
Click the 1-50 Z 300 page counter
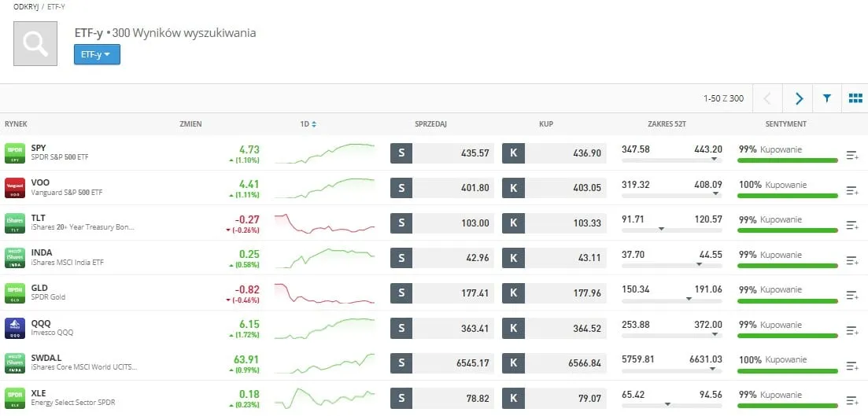[723, 98]
